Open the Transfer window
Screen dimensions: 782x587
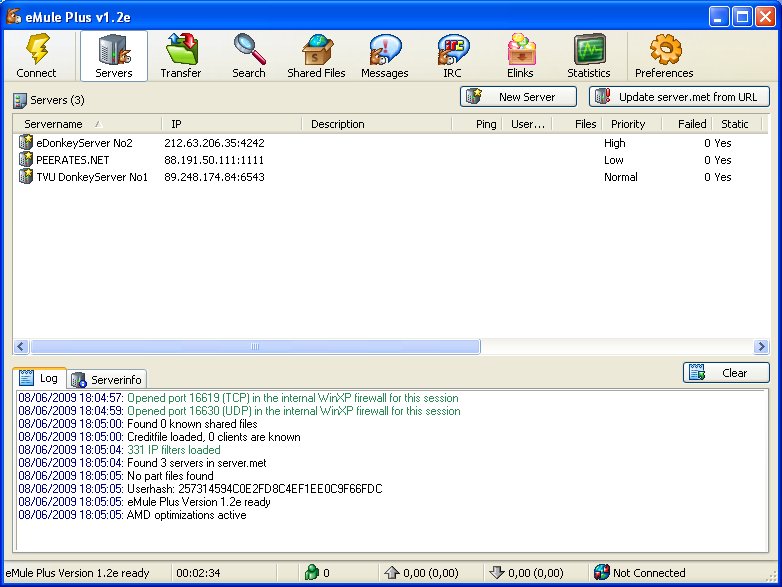point(181,56)
